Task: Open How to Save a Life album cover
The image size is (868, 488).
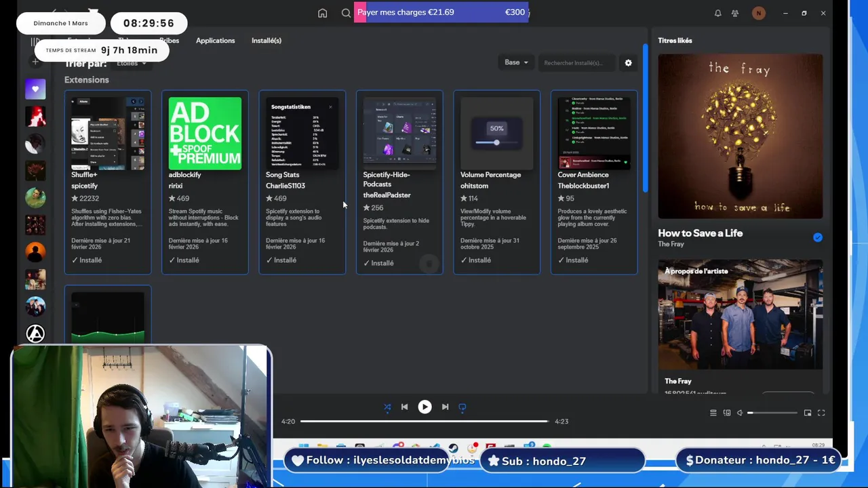Action: point(740,136)
